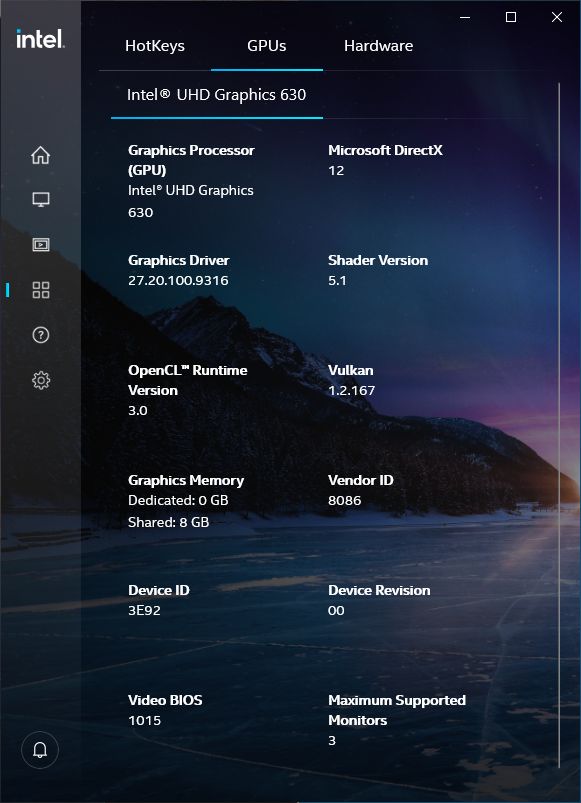Open the Home page icon
Screen dimensions: 581x803
(40, 155)
